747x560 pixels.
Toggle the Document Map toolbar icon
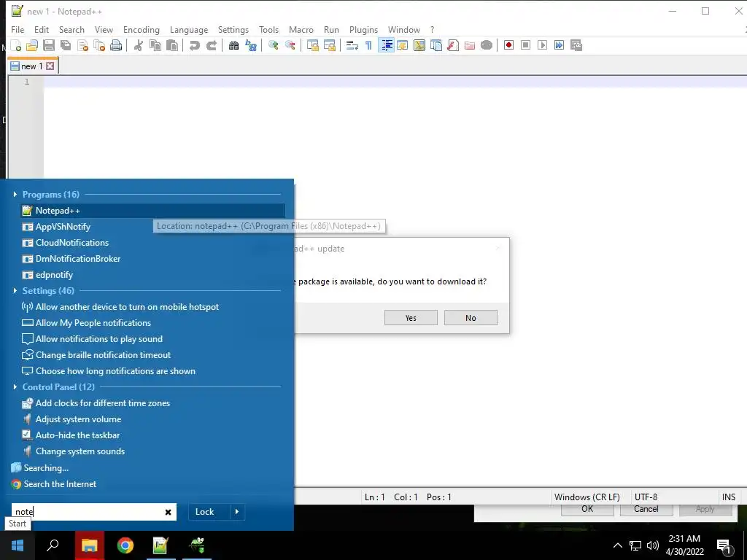click(x=419, y=45)
